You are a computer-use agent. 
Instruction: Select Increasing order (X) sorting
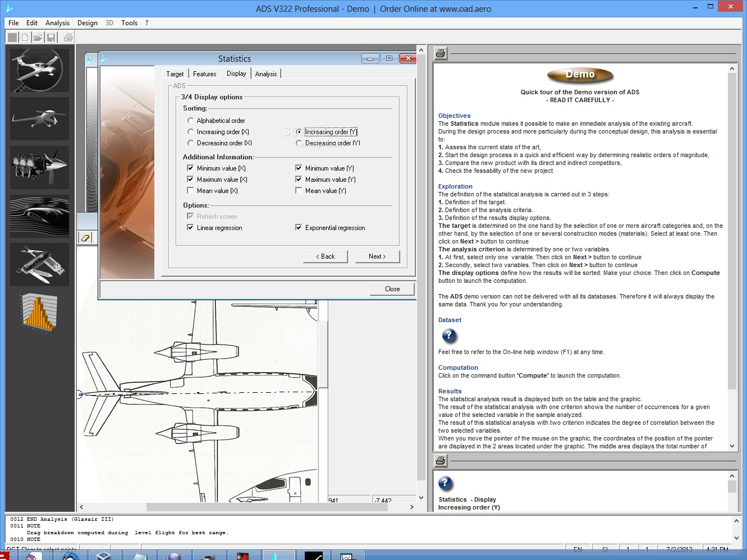[218, 132]
